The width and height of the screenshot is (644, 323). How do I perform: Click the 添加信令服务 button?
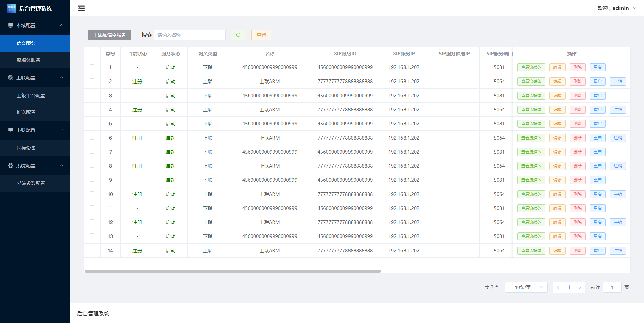pos(110,35)
